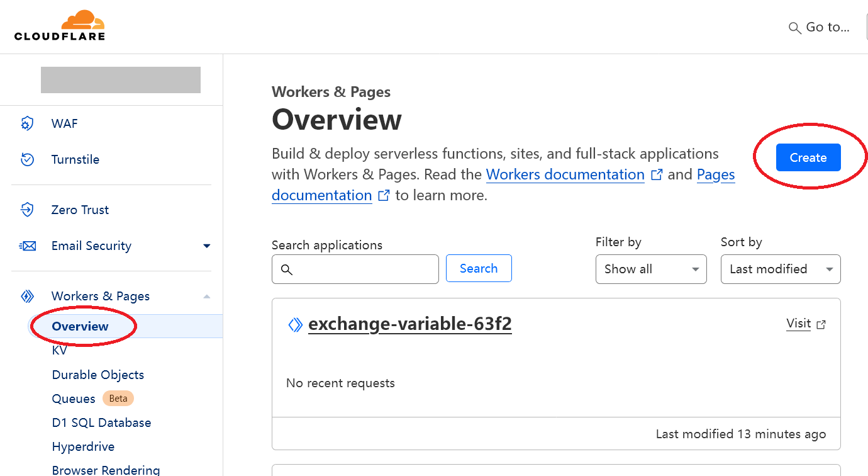Open Durable Objects in the sidebar
Screen dimensions: 868x476
[x=98, y=375]
